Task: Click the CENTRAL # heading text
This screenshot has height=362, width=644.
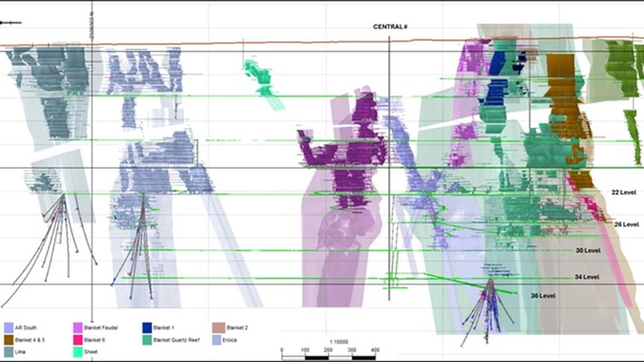Action: pos(390,25)
